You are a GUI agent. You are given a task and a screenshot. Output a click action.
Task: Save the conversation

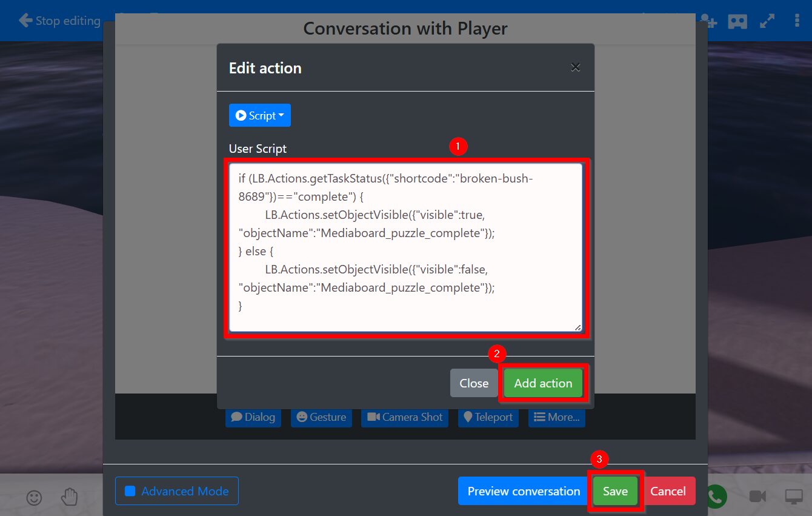coord(615,491)
